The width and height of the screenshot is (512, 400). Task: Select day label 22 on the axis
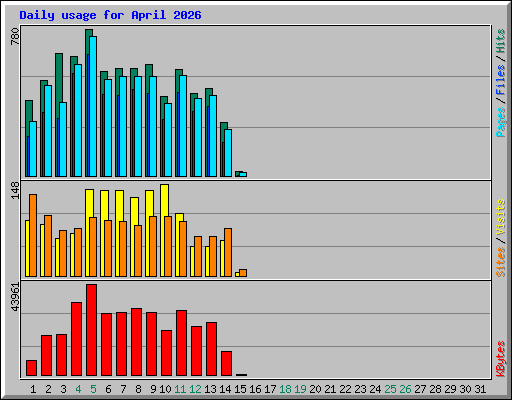click(x=345, y=389)
